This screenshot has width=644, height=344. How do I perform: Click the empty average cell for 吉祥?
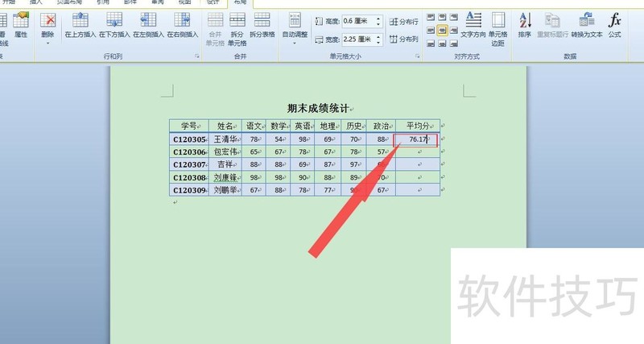[x=418, y=164]
